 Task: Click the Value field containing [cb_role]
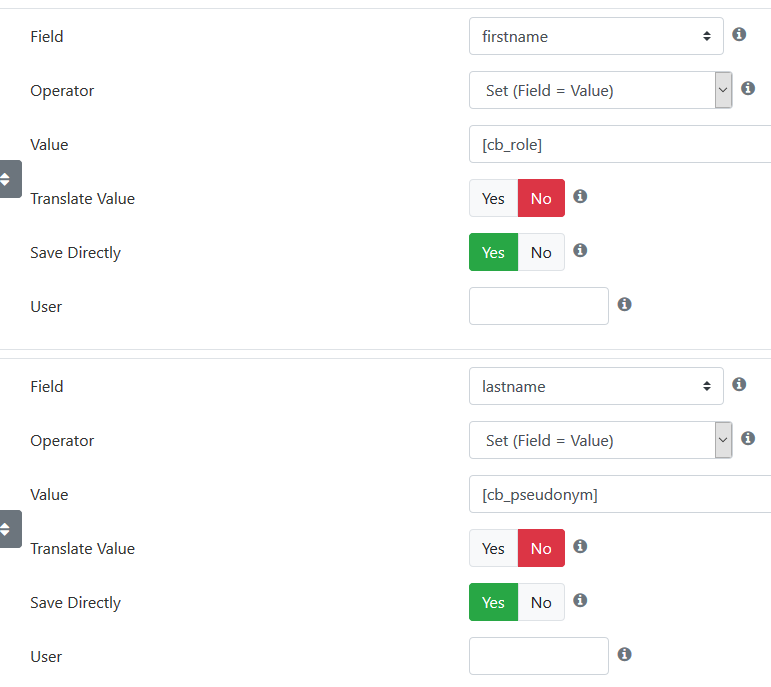coord(620,145)
